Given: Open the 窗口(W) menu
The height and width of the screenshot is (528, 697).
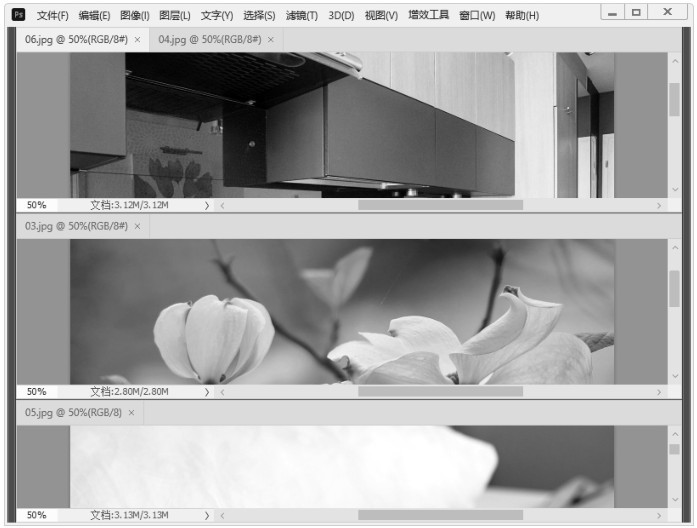Looking at the screenshot, I should [477, 16].
